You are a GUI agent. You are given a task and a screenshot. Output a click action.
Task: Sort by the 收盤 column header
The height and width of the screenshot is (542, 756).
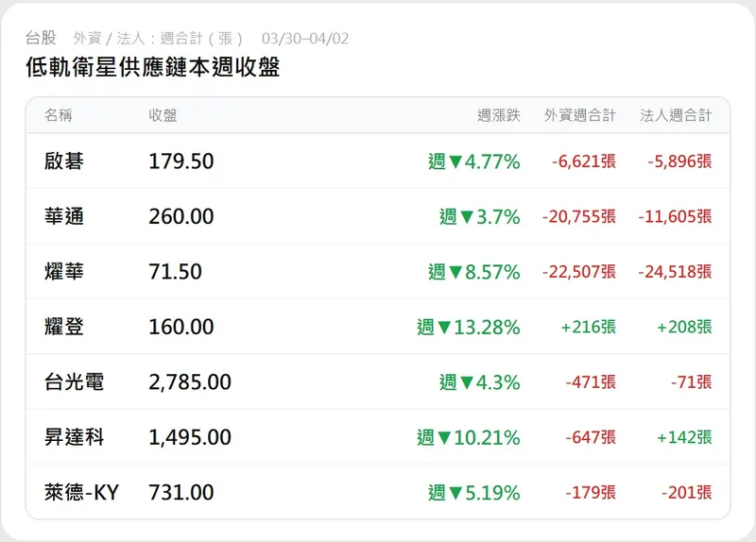163,115
